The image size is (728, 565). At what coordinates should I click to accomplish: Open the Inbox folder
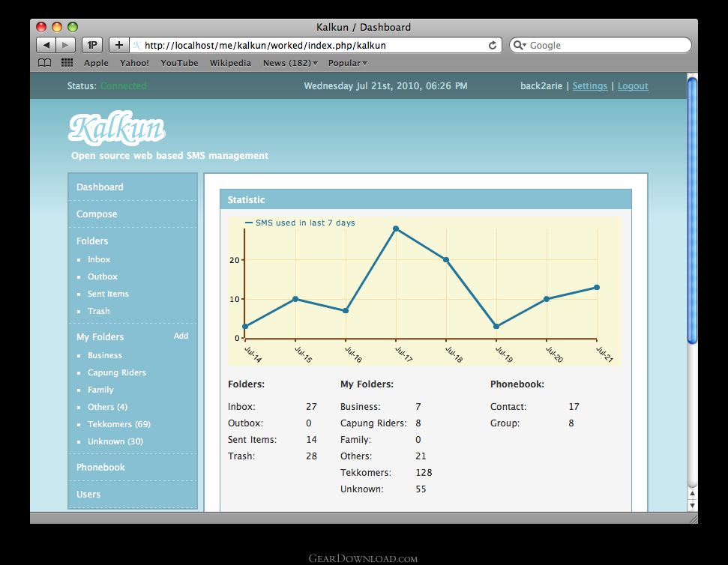(99, 259)
